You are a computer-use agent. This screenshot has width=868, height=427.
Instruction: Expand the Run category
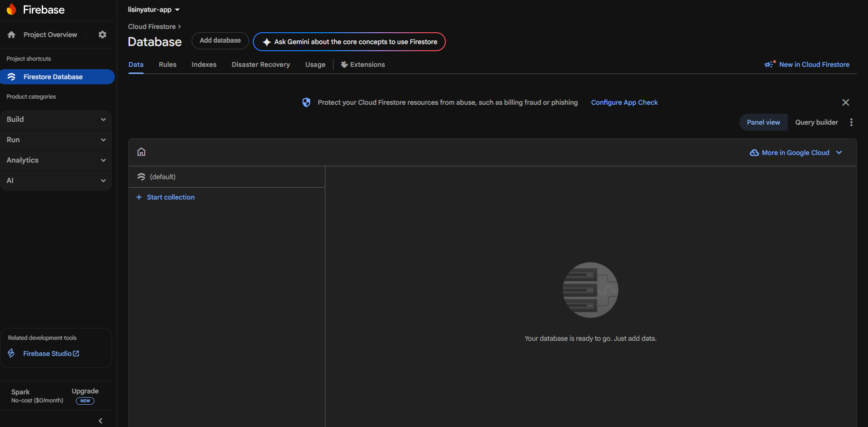(x=56, y=140)
